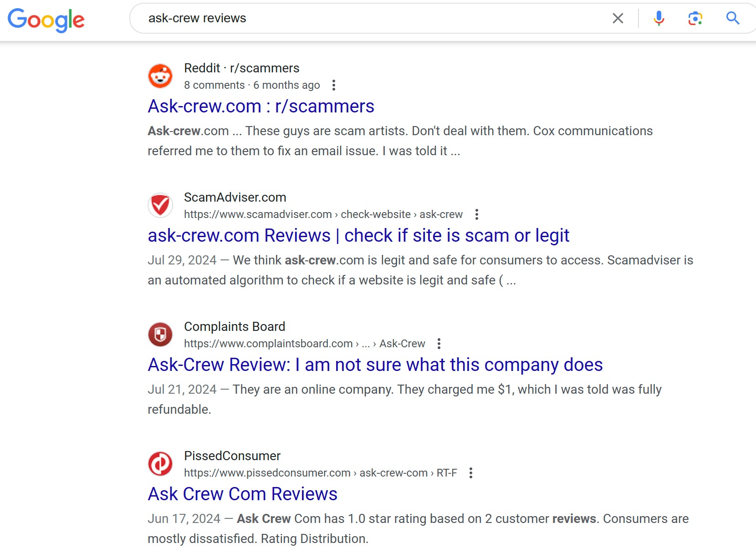Open the three-dot menu on the ScamAdviser result
The image size is (756, 558).
(x=477, y=214)
